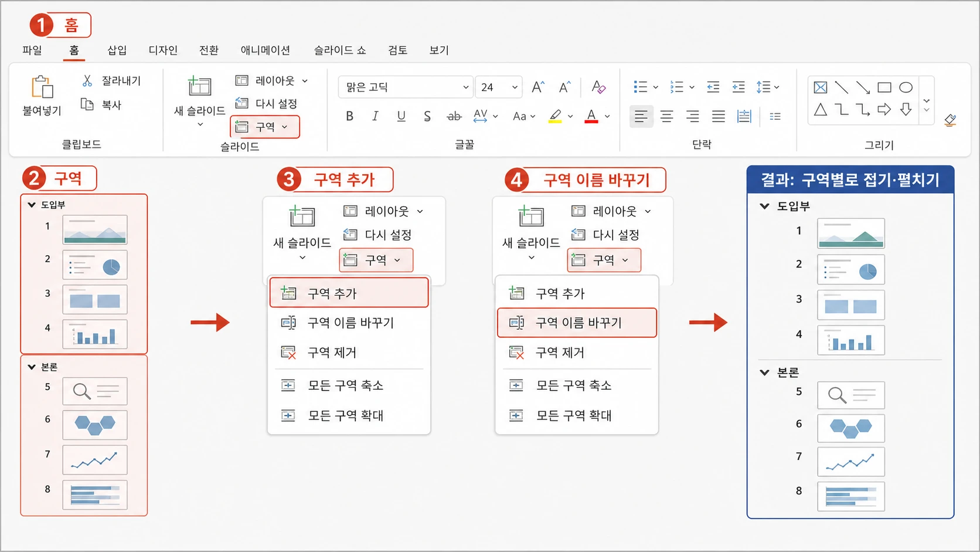Toggle strikethrough ab button
Screen dimensions: 980x552
454,116
